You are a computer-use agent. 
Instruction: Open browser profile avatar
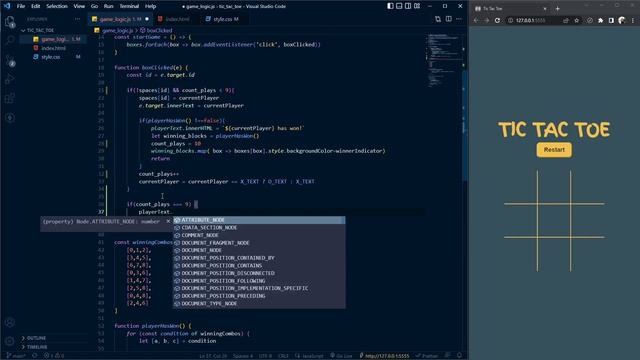point(622,20)
